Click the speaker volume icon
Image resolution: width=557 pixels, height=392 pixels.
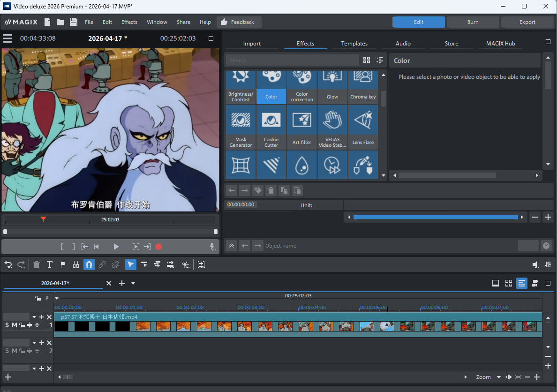tap(535, 264)
